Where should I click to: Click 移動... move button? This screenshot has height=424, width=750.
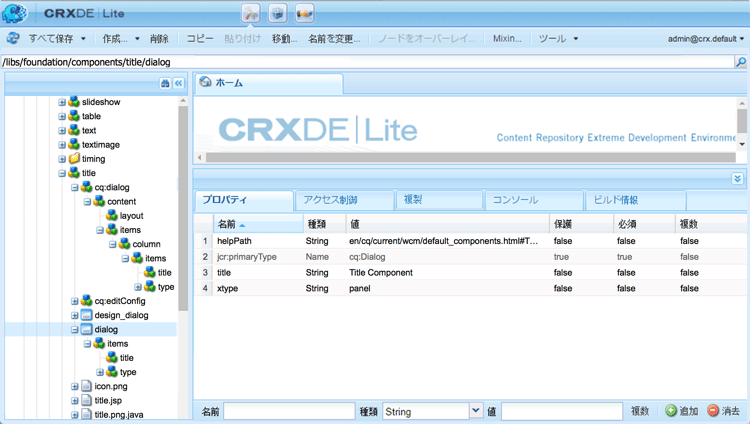click(285, 39)
